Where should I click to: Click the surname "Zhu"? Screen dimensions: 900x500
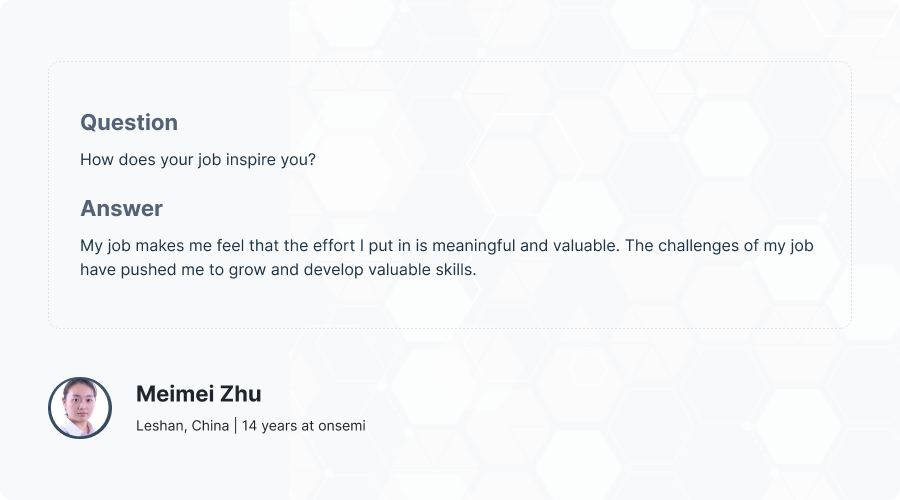pos(242,394)
